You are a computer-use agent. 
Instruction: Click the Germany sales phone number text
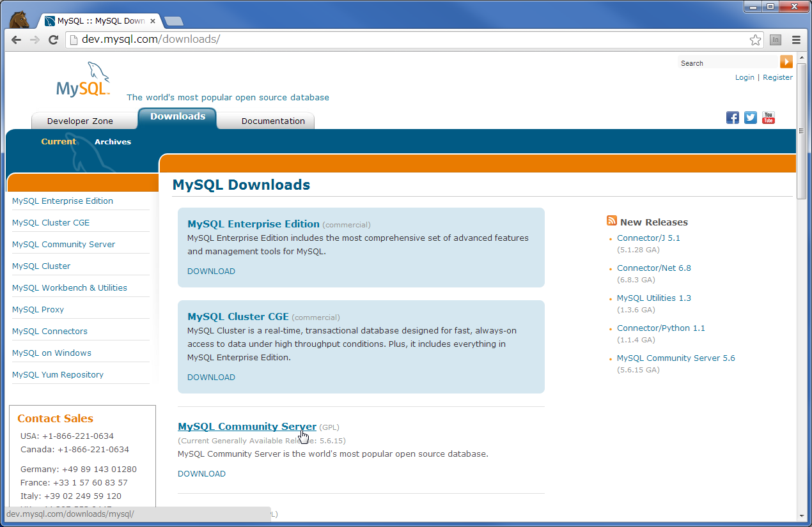point(79,469)
